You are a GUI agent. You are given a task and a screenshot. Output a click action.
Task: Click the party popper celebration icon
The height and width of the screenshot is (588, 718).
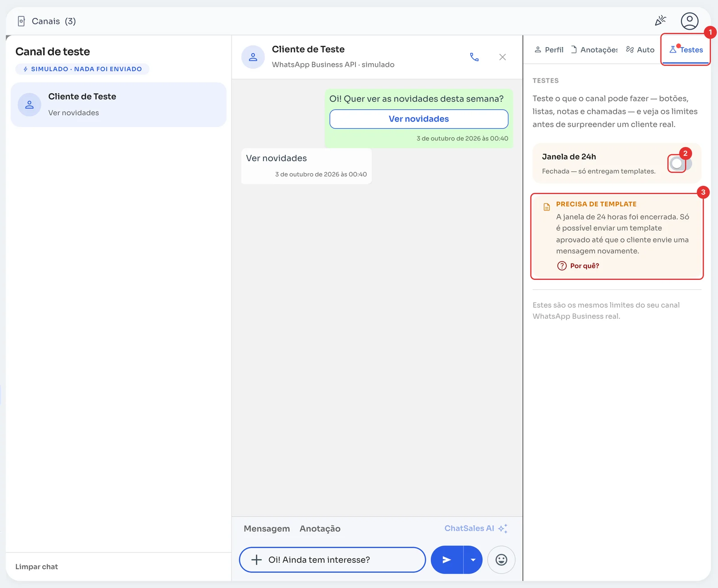tap(660, 21)
